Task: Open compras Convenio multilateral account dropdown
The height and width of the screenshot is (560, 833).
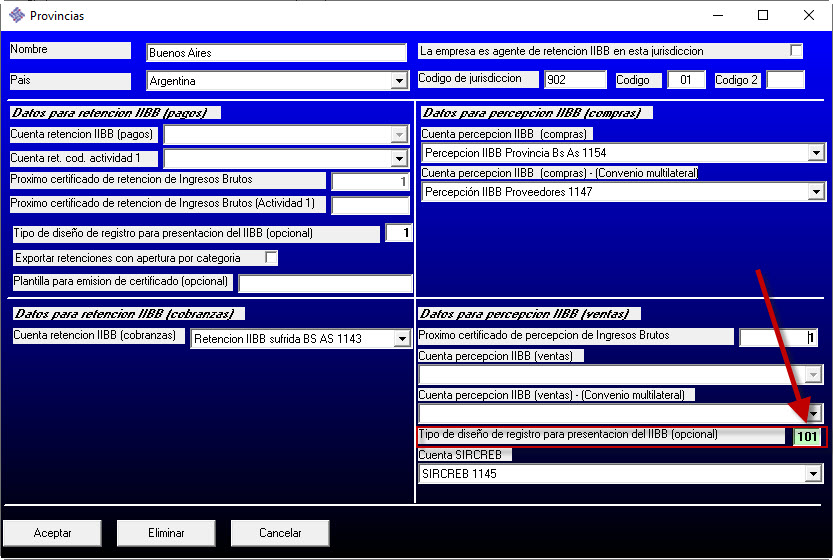Action: click(x=816, y=192)
